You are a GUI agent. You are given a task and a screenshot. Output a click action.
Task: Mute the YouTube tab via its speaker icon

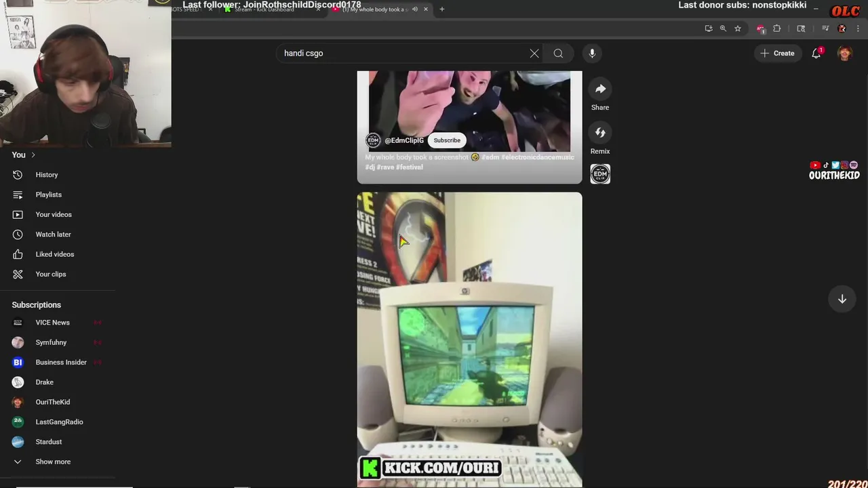click(x=415, y=9)
